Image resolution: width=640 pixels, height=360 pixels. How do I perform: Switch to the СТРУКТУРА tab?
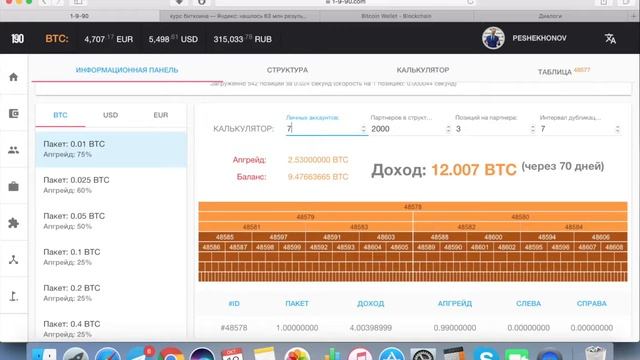click(x=287, y=70)
